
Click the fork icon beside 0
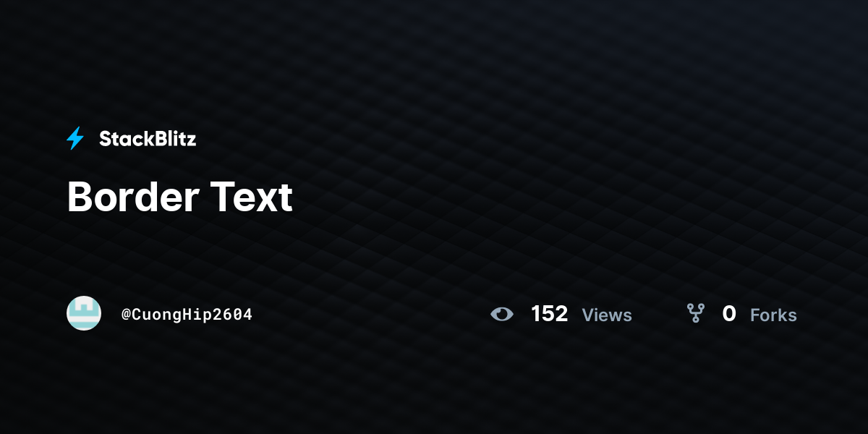pos(696,313)
